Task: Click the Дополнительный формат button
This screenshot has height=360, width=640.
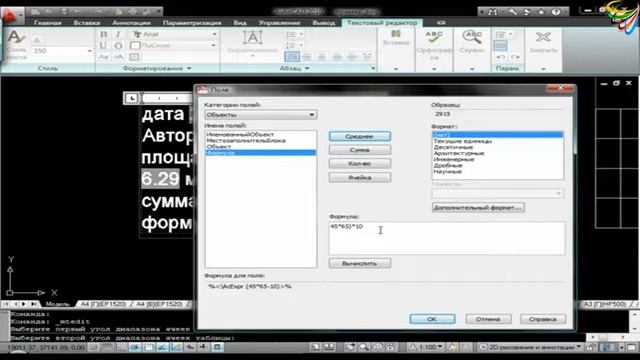Action: 478,208
